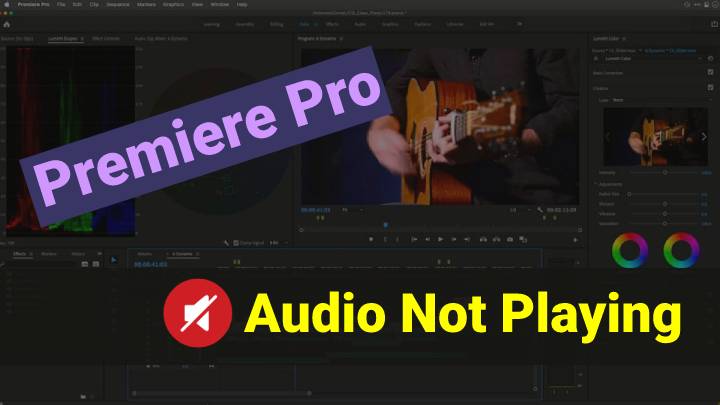Image resolution: width=720 pixels, height=405 pixels.
Task: Go to the Premiere Pro Home screen icon
Action: [7, 24]
